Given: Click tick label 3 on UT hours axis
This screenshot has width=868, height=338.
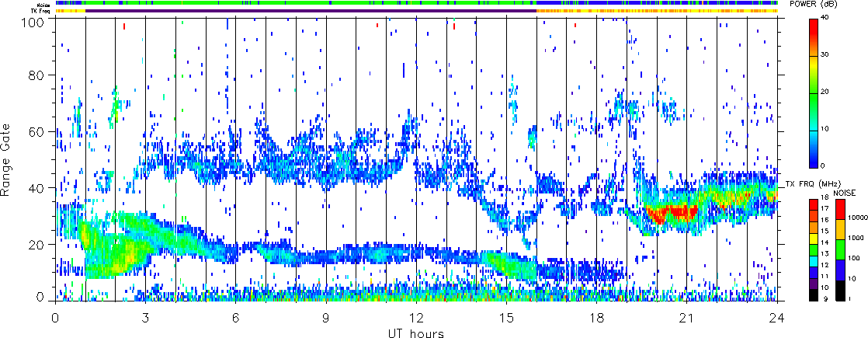Looking at the screenshot, I should 146,319.
